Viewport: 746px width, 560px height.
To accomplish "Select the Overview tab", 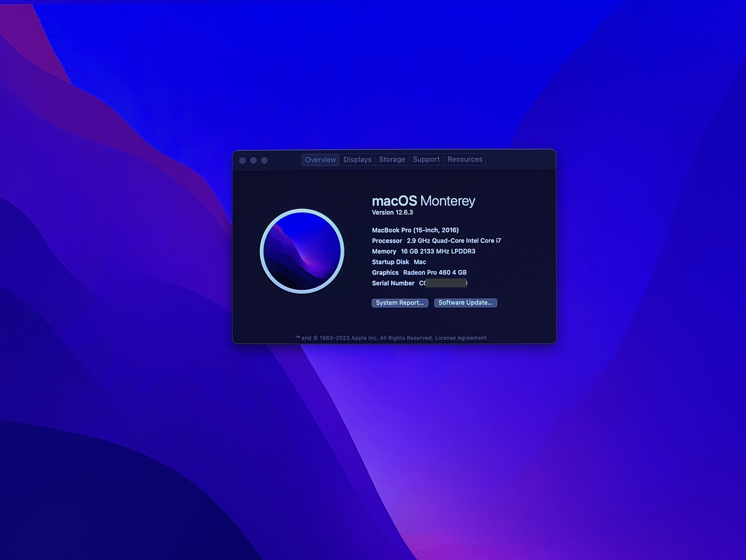I will tap(320, 160).
